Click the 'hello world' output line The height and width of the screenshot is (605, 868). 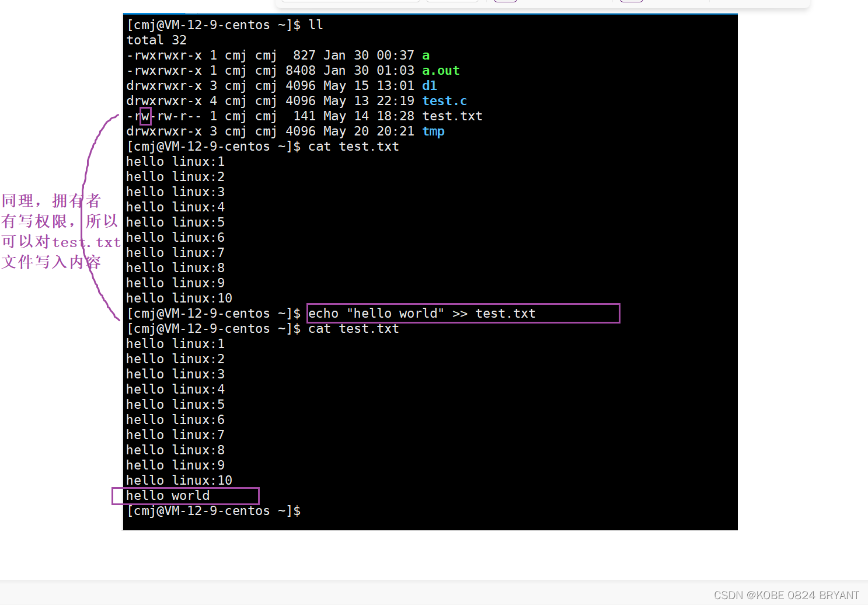point(168,495)
